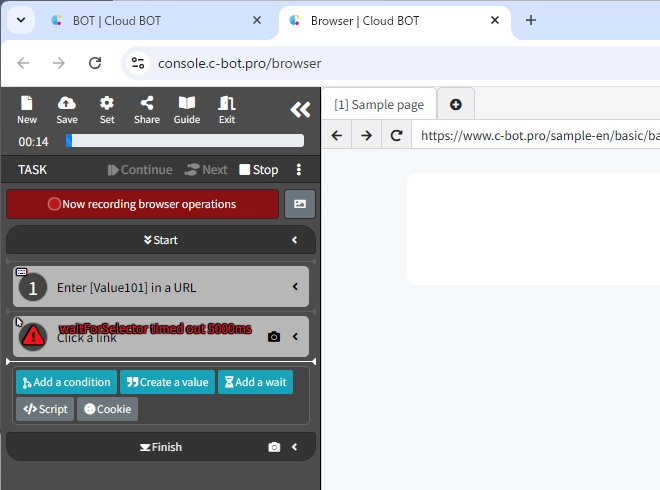
Task: Open Chrome tab list dropdown arrow
Action: click(20, 20)
